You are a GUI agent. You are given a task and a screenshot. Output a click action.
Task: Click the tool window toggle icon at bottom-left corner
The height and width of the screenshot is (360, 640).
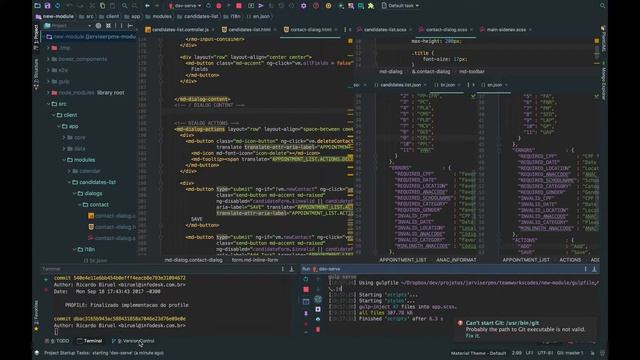37,353
